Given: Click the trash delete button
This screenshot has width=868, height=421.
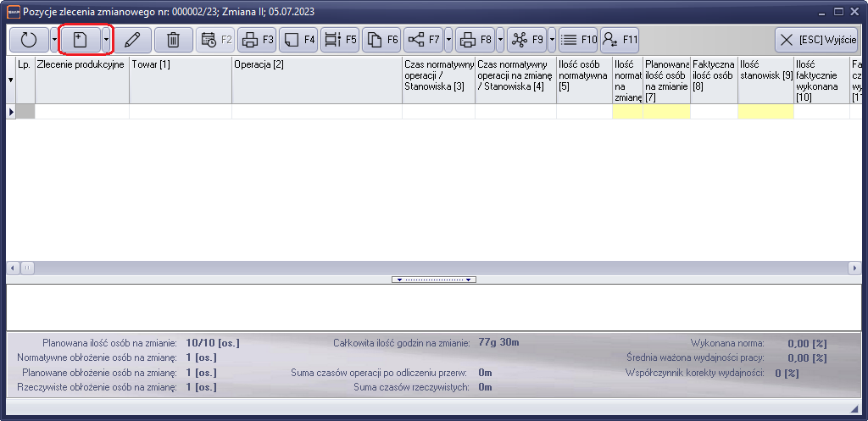Looking at the screenshot, I should tap(173, 40).
